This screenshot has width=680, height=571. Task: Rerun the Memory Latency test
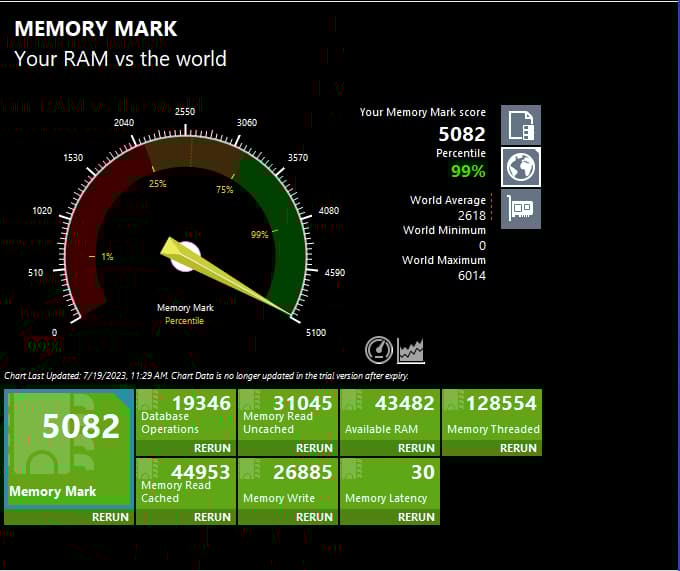416,517
